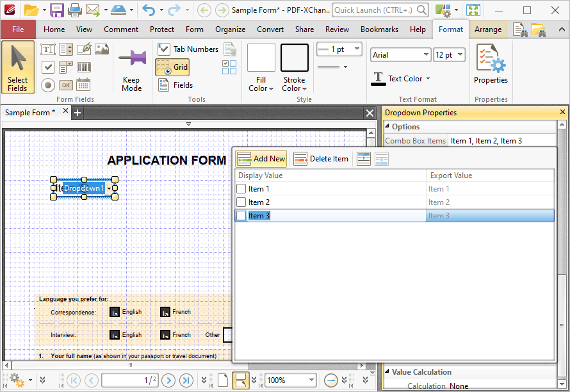Open the Fill Color swatch
Viewport: 570px width, 392px height.
click(261, 58)
